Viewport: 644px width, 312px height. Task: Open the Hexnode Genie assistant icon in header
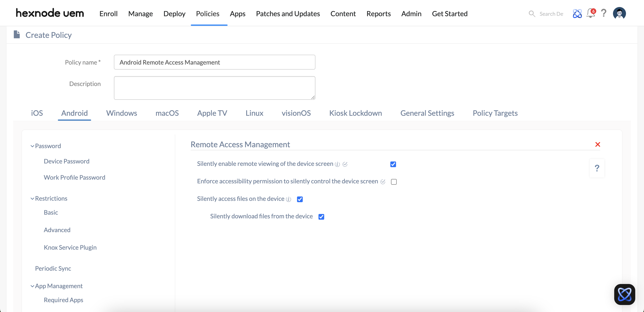tap(577, 14)
